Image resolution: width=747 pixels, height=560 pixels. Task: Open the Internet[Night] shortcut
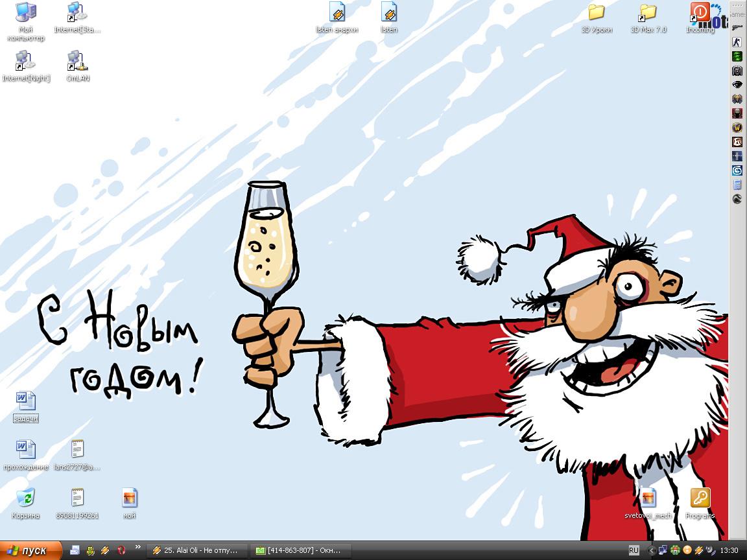(x=26, y=66)
